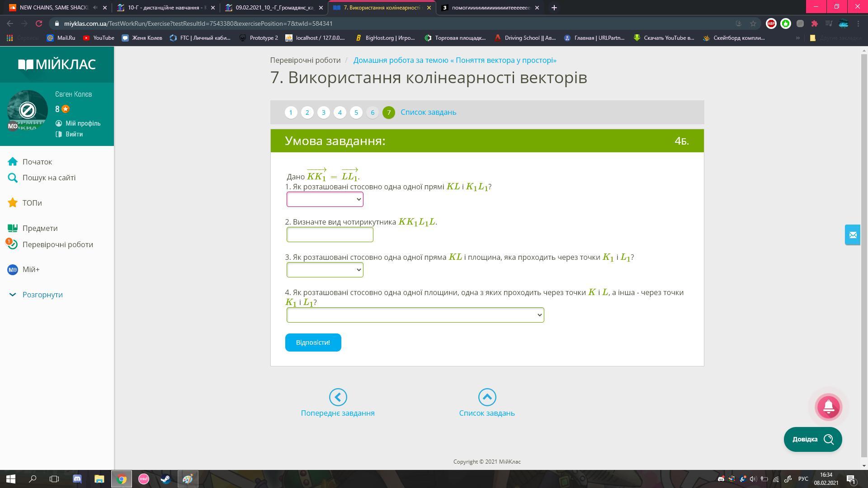
Task: Open the Chrome extensions puzzle icon
Action: (814, 23)
